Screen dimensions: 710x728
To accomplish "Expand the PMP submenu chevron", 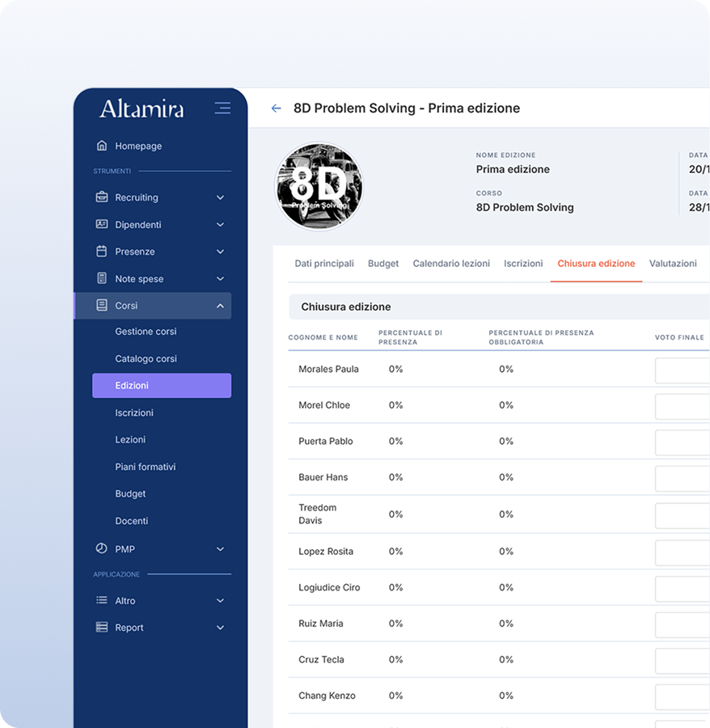I will pyautogui.click(x=220, y=549).
